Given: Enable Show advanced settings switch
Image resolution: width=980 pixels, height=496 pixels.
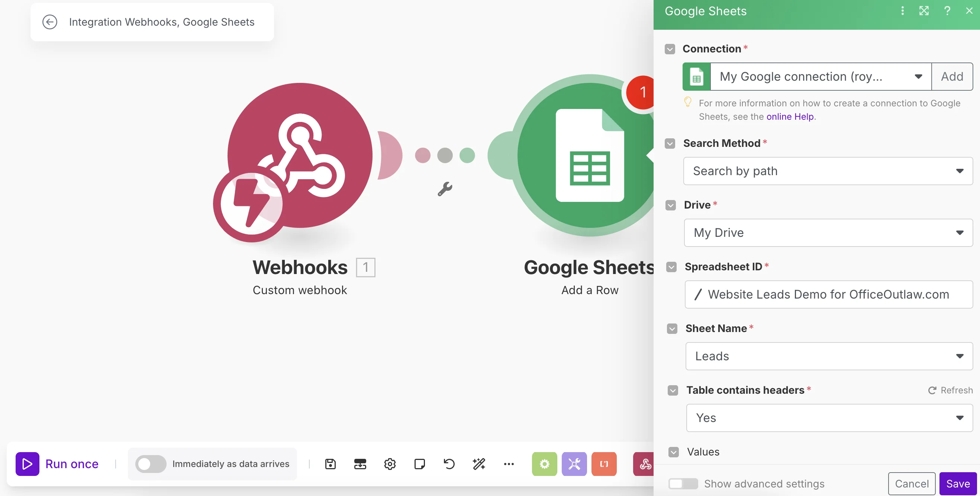Looking at the screenshot, I should click(x=683, y=483).
